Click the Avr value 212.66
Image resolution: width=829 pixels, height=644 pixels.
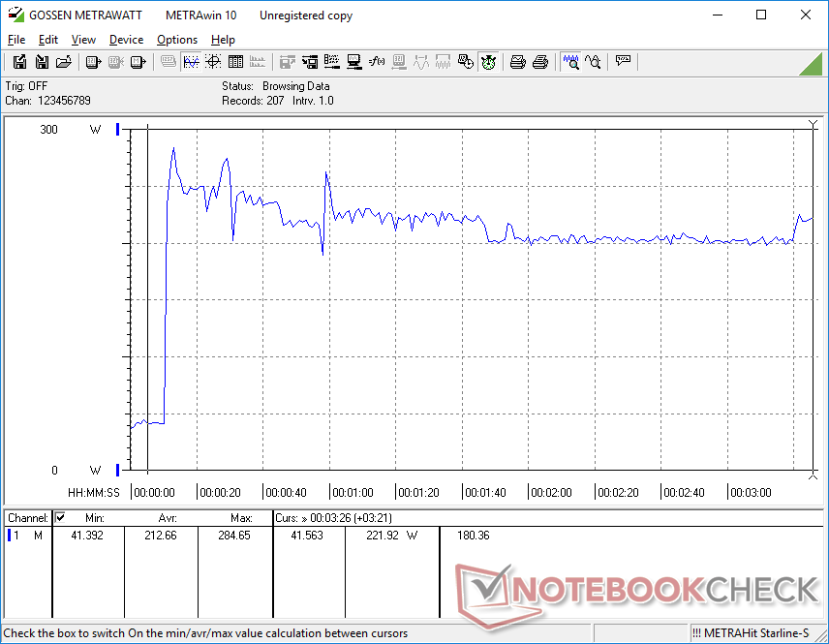[161, 536]
